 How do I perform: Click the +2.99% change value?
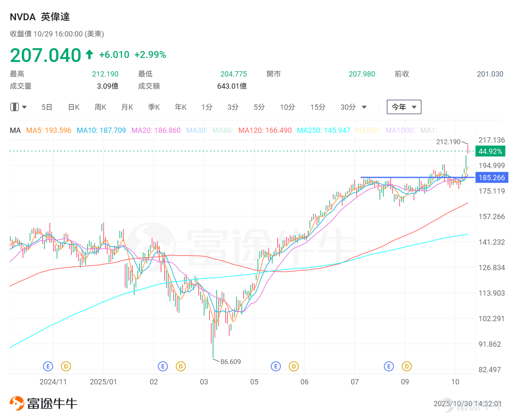pyautogui.click(x=150, y=55)
